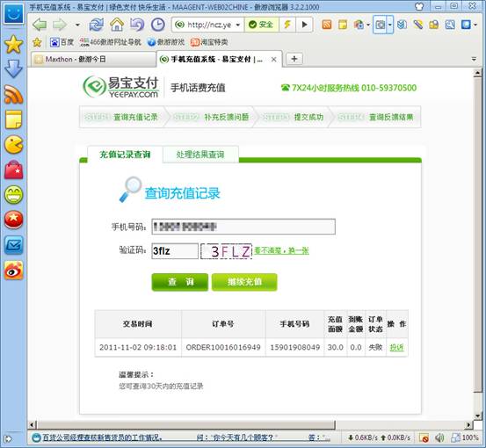Click the popup blocker icon in the status bar
The height and width of the screenshot is (448, 486).
[x=424, y=437]
